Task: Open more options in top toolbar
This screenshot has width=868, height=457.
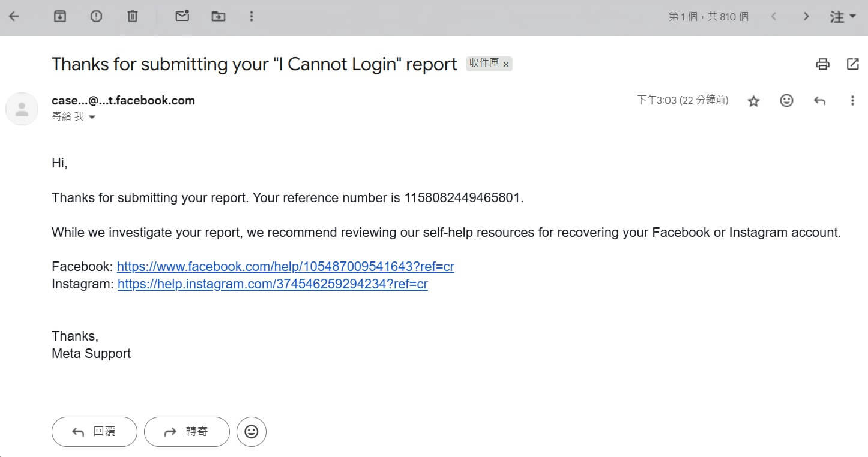Action: point(252,16)
